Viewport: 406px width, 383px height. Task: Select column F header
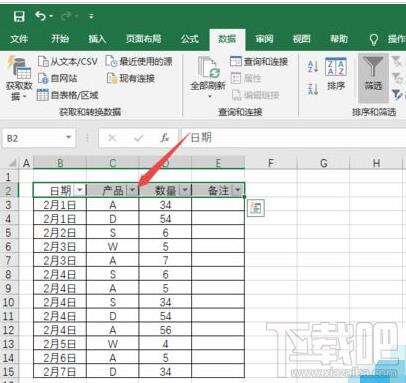271,163
